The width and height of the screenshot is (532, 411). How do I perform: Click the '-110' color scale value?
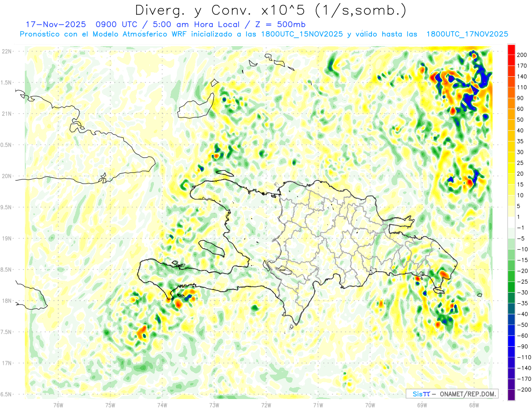tap(524, 357)
